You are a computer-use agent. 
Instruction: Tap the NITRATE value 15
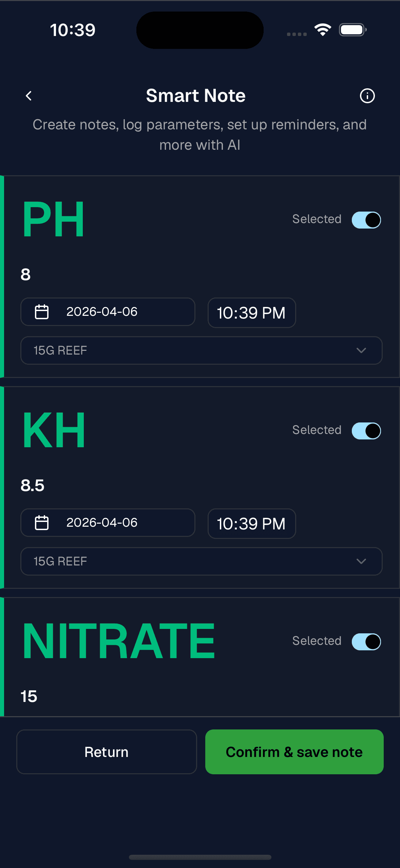click(29, 696)
